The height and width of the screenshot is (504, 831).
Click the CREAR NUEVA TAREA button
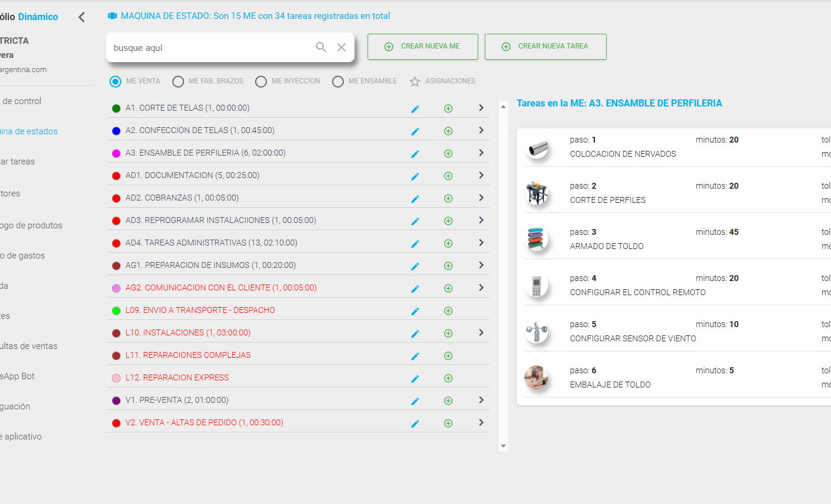545,46
